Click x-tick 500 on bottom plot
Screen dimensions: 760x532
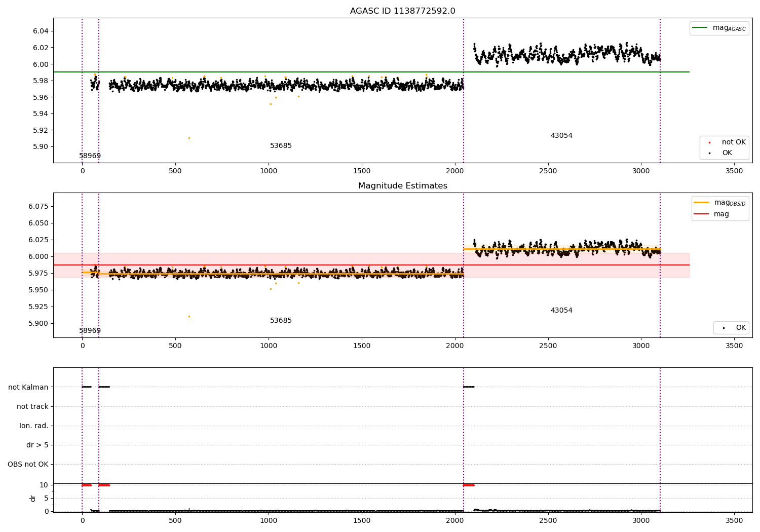coord(175,520)
